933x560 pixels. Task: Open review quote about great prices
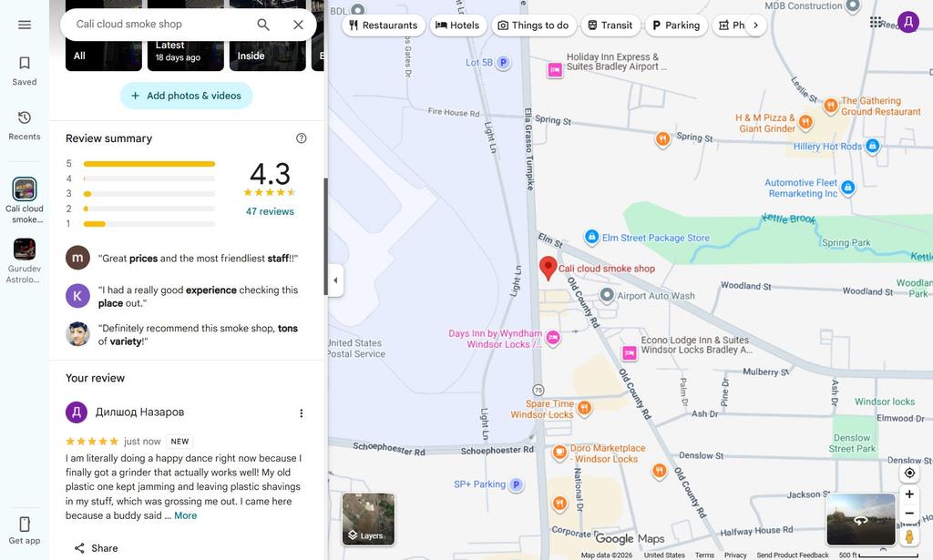pyautogui.click(x=198, y=259)
